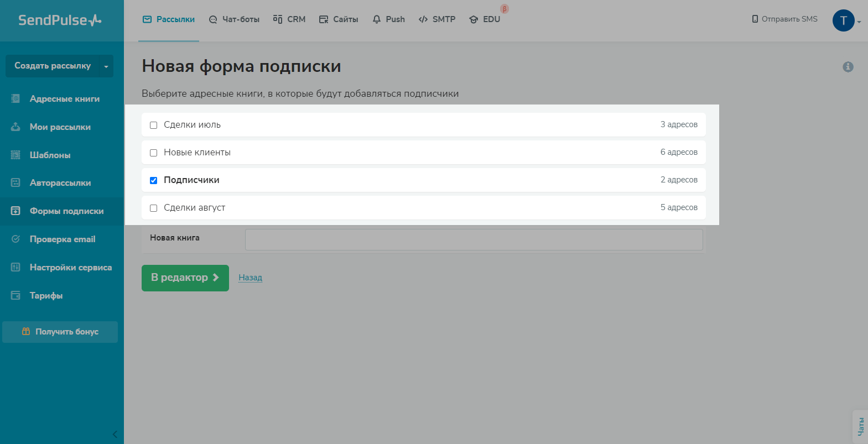
Task: Click the info icon beside the page title
Action: (848, 67)
